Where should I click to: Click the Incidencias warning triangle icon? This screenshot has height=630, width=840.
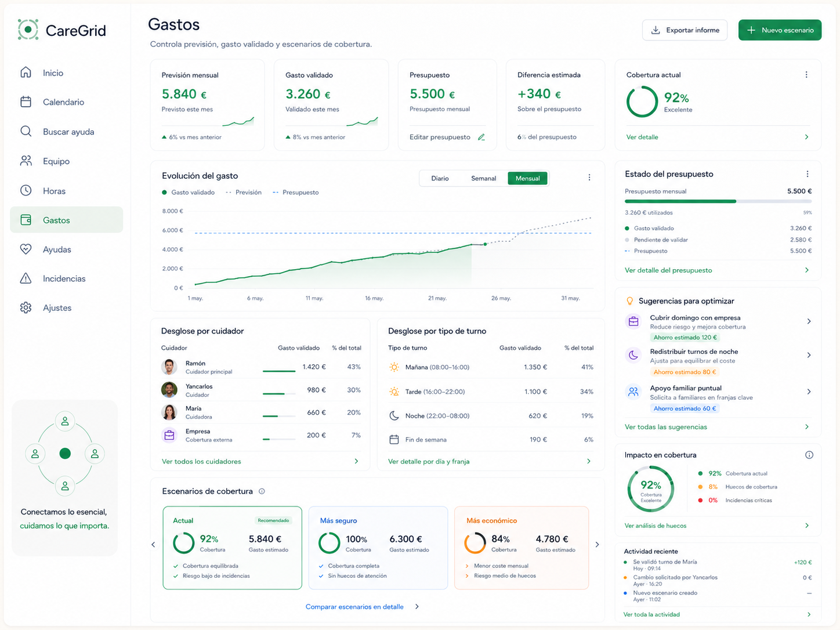click(x=26, y=278)
